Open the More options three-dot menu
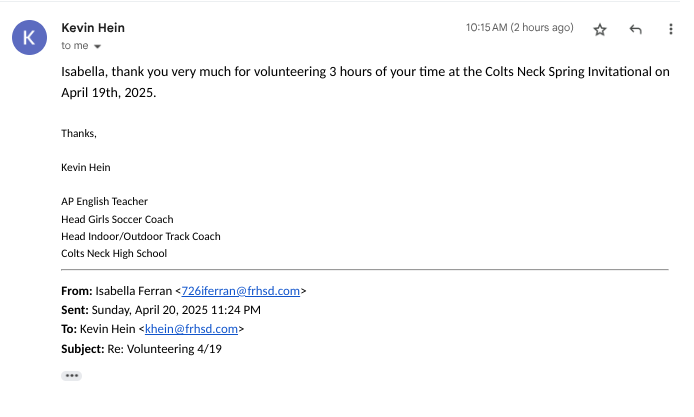This screenshot has width=694, height=417. coord(671,30)
